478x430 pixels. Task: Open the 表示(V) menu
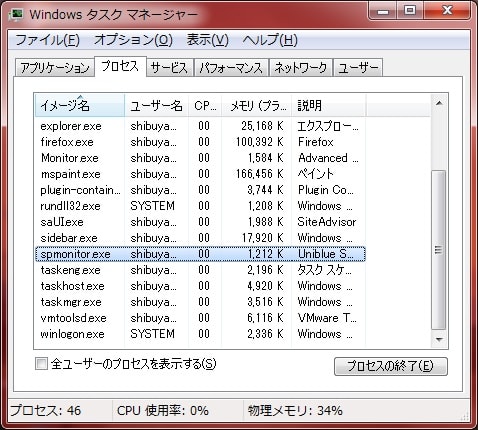pyautogui.click(x=207, y=40)
